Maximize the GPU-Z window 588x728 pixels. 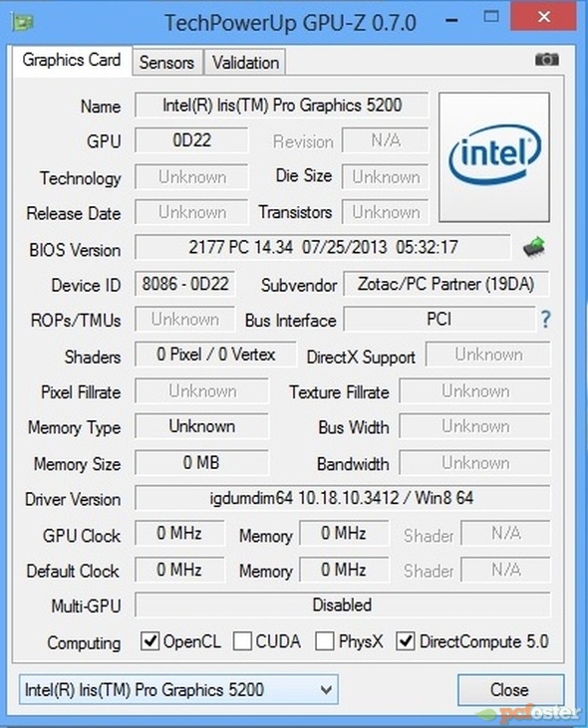coord(491,17)
